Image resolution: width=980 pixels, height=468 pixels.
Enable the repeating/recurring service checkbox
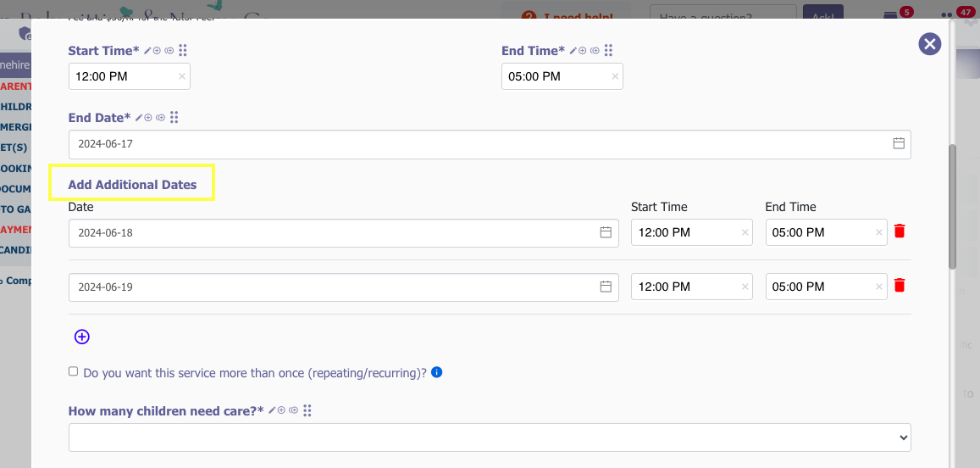74,371
